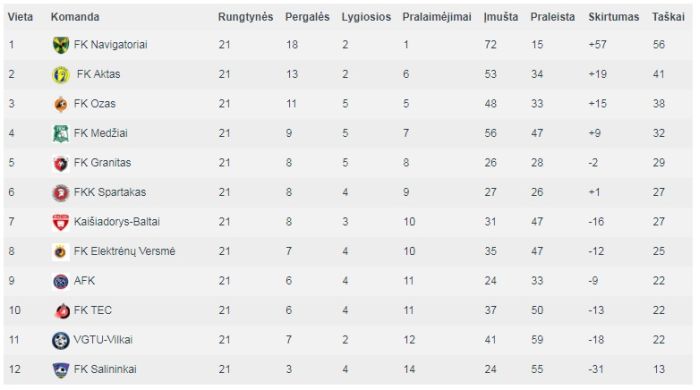Sort by the Taškai column header

(668, 17)
